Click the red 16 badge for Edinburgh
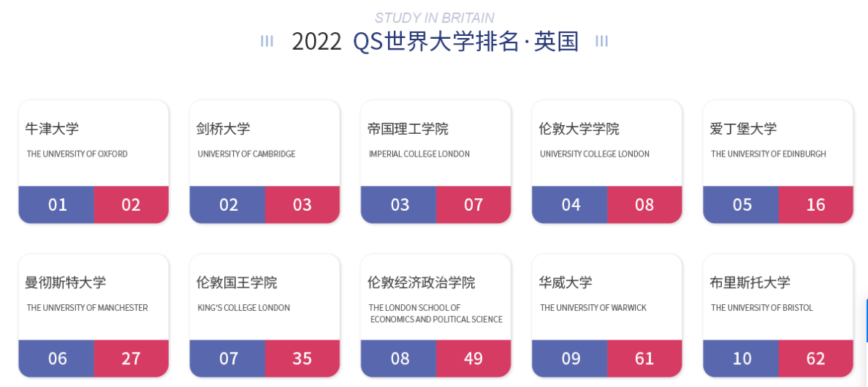Viewport: 868px width, 387px height. click(x=815, y=205)
